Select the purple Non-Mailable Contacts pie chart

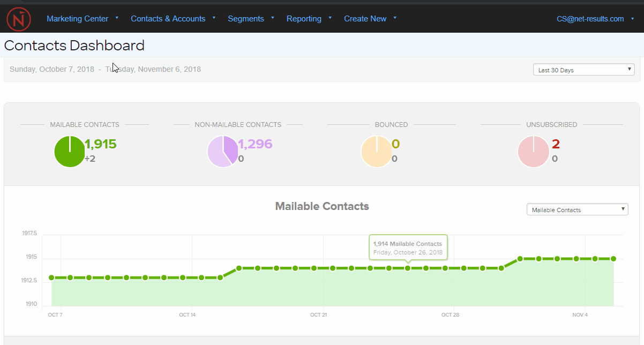coord(223,151)
